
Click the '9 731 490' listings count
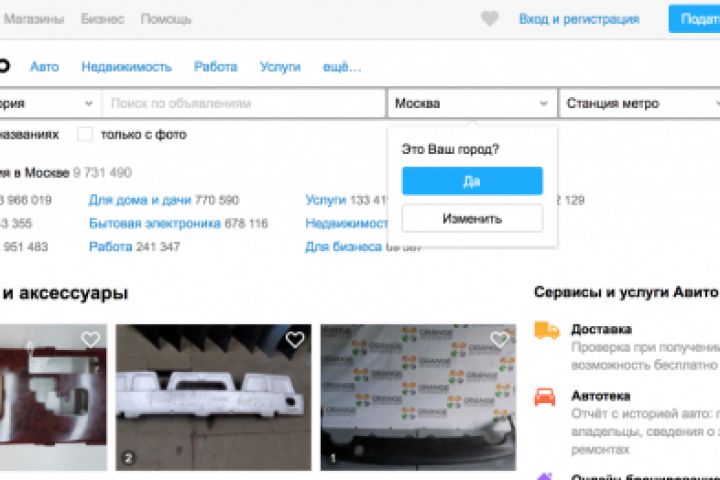coord(102,173)
